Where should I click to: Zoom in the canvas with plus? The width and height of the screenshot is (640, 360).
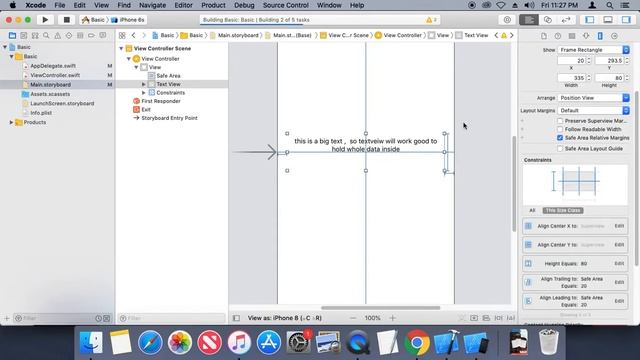[x=392, y=318]
